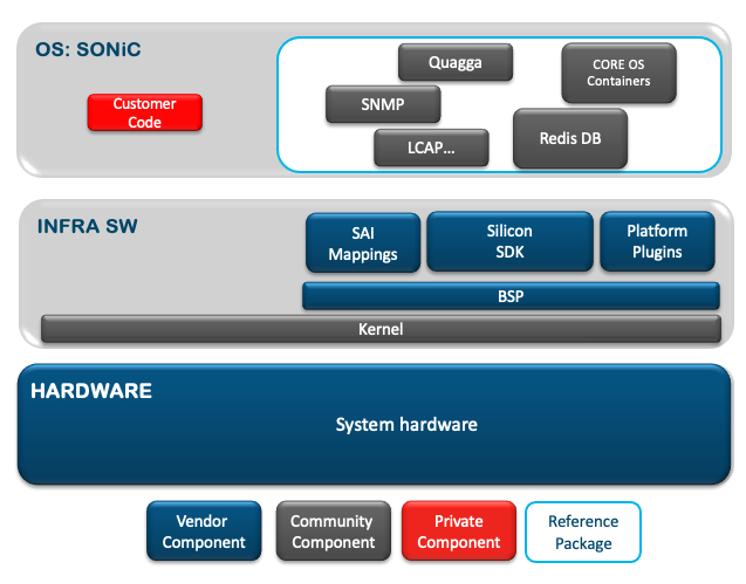The width and height of the screenshot is (746, 584).
Task: Select the System hardware text
Action: click(406, 425)
